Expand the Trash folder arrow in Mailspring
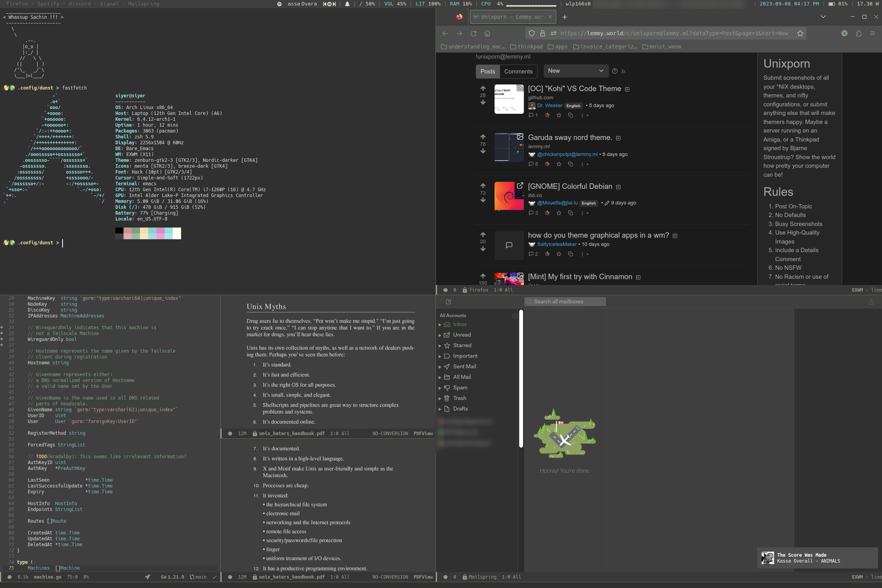The width and height of the screenshot is (882, 588). 440,399
